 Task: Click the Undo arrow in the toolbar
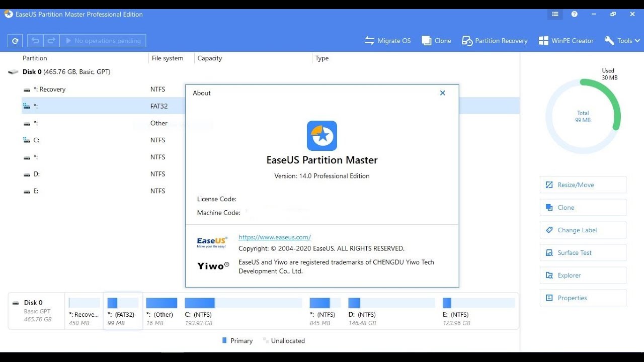click(x=36, y=41)
